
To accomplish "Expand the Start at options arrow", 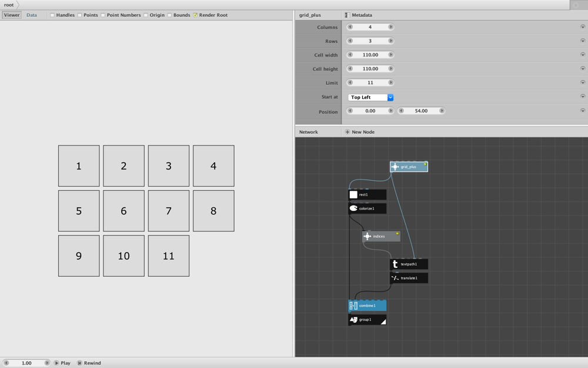I will pyautogui.click(x=583, y=96).
